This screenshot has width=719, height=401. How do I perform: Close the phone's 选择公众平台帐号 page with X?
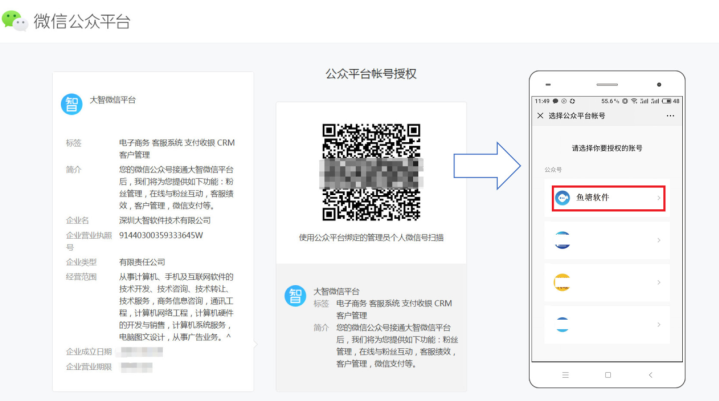tap(540, 115)
